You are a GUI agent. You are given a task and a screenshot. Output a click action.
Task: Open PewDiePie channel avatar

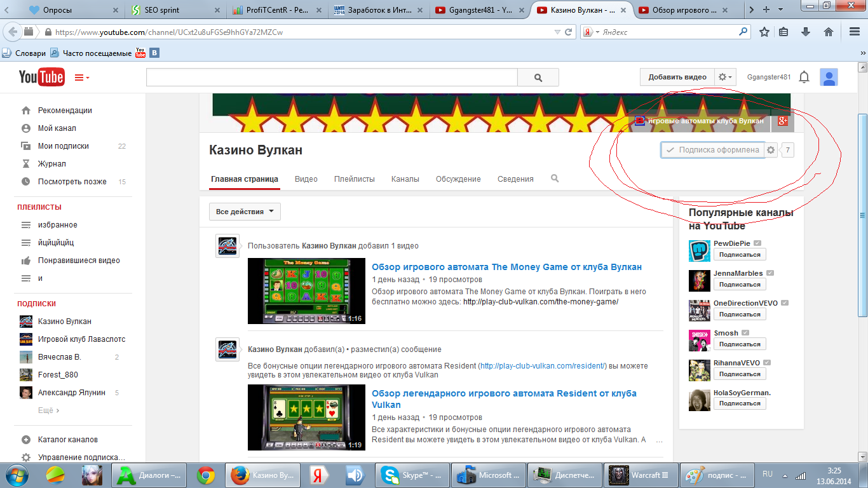(x=700, y=250)
